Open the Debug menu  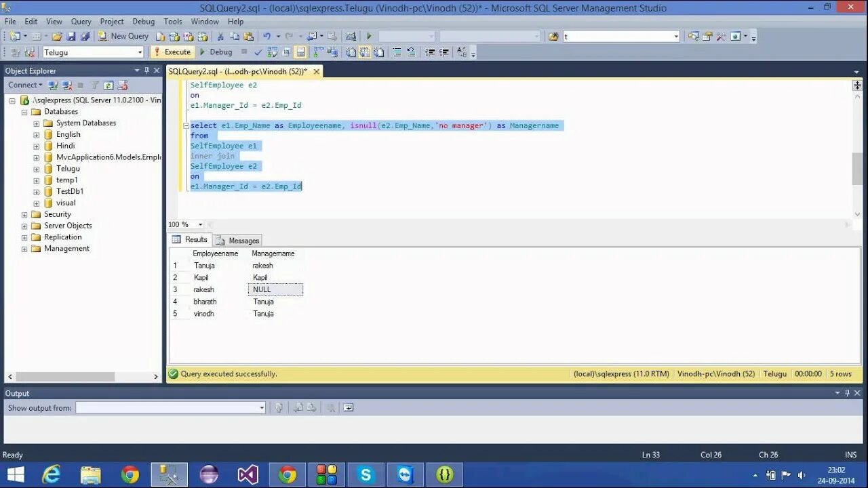point(144,22)
